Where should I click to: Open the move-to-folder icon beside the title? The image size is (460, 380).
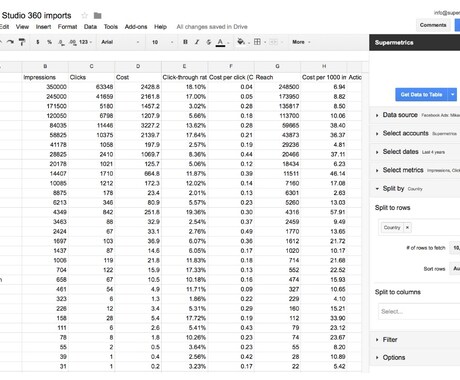pyautogui.click(x=97, y=15)
